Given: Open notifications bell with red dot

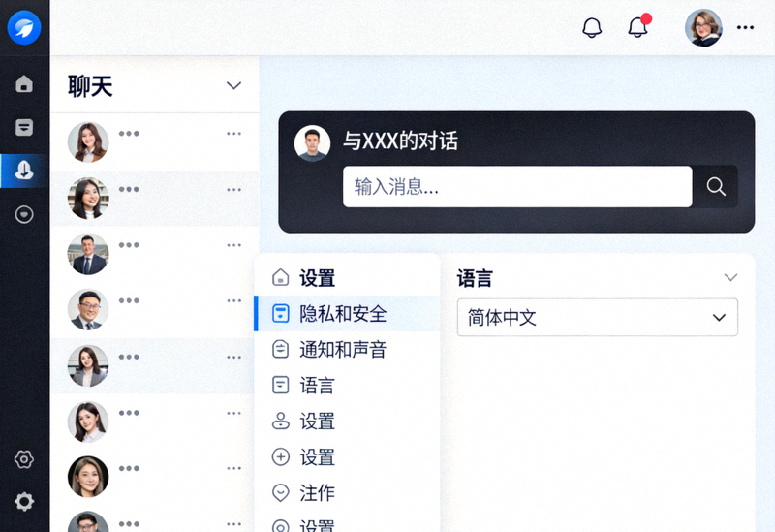Looking at the screenshot, I should [x=639, y=26].
